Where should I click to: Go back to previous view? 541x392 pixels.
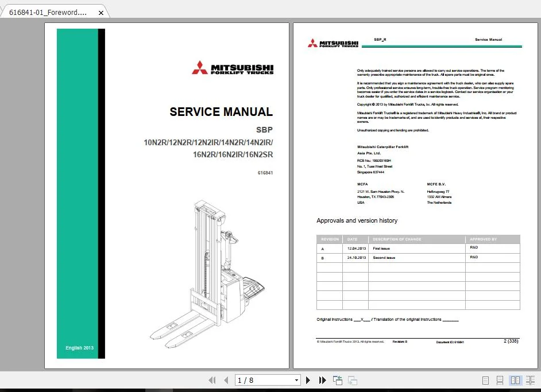point(338,381)
